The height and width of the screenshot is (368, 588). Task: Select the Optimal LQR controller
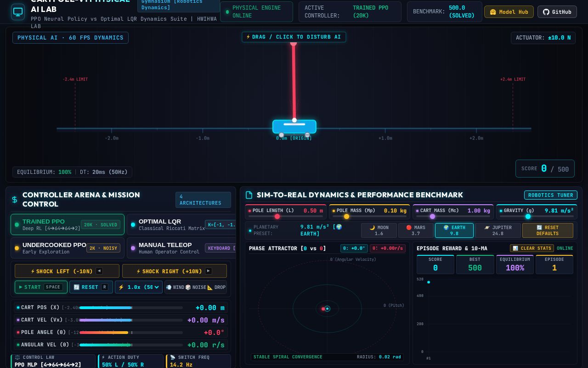[181, 224]
